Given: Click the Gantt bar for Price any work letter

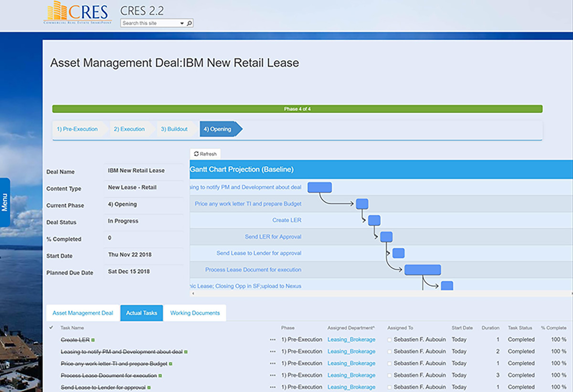Looking at the screenshot, I should [x=362, y=204].
